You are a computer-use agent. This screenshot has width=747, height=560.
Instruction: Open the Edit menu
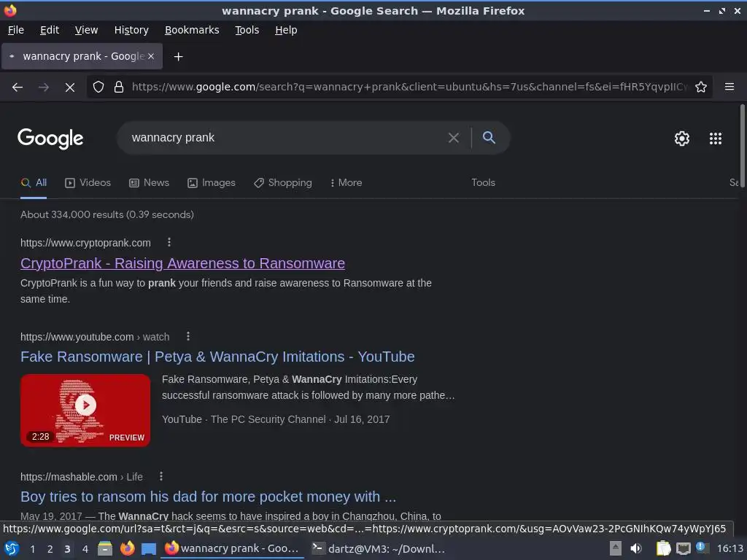pyautogui.click(x=50, y=30)
